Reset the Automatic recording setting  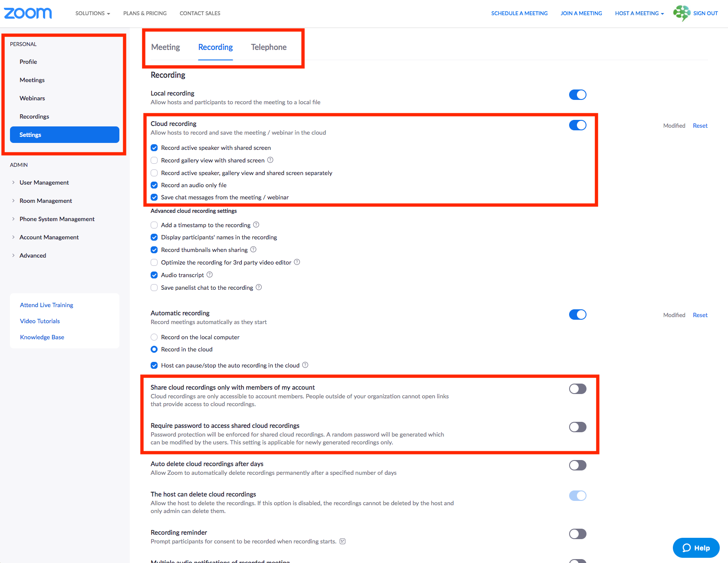[x=700, y=315]
